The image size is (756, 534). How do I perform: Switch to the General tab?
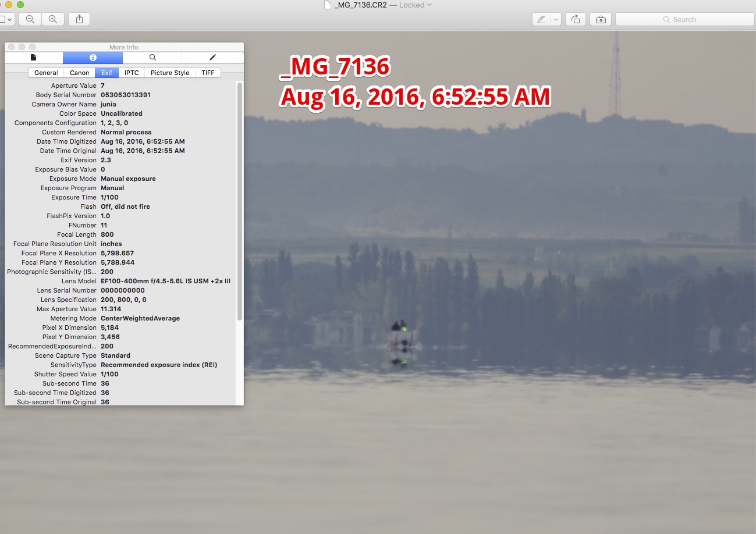[46, 73]
